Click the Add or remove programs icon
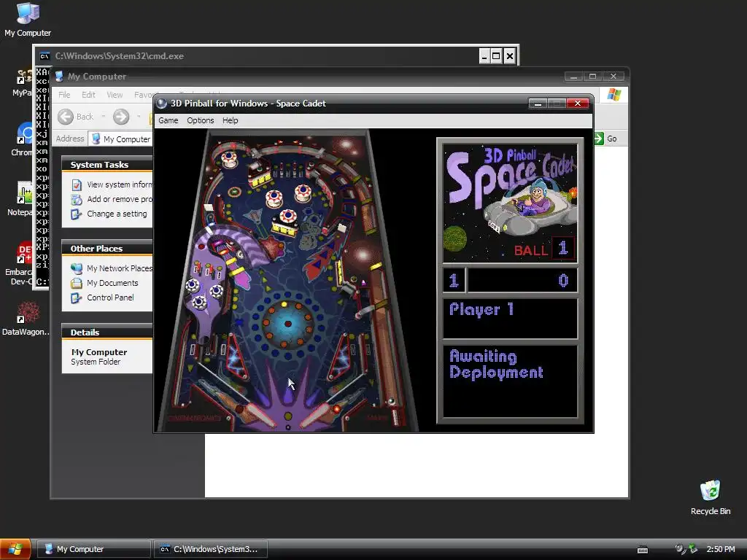 76,199
